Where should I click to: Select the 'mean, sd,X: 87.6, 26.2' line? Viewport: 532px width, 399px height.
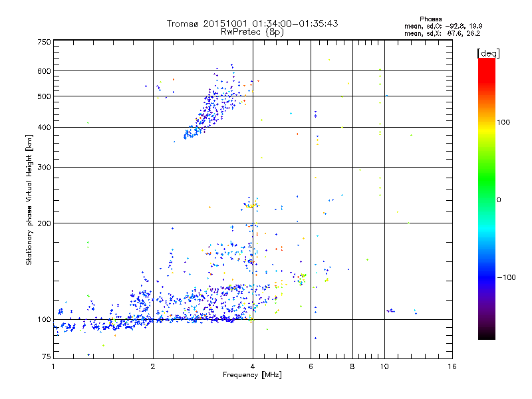pos(442,33)
